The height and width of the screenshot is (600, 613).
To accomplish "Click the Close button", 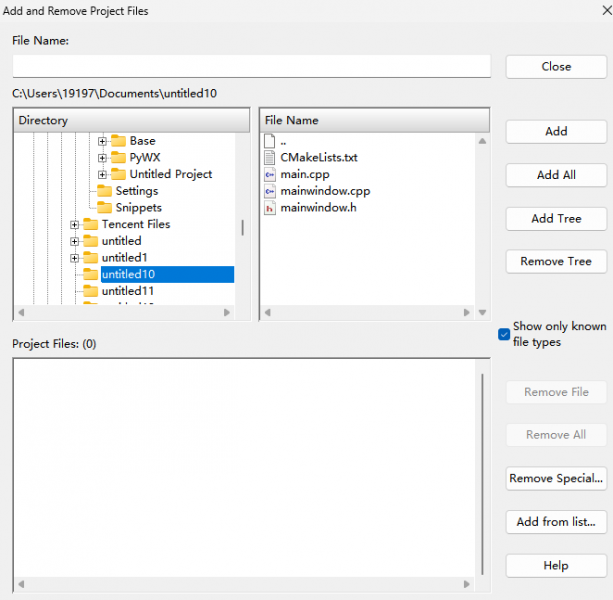I will point(556,67).
